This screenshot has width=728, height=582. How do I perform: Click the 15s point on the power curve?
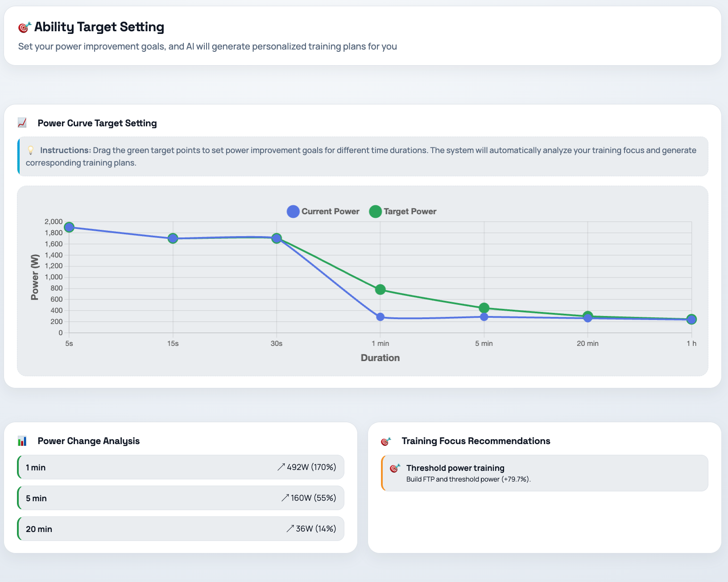[x=173, y=238]
